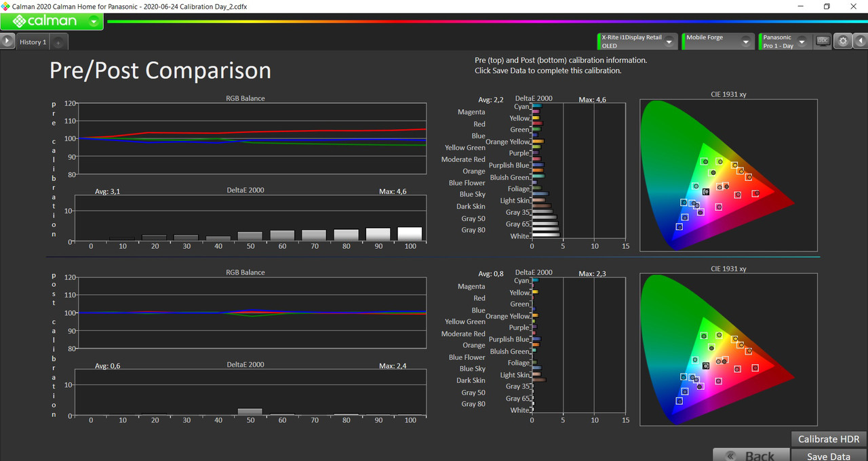
Task: Expand the left side panel with arrow button
Action: 7,41
